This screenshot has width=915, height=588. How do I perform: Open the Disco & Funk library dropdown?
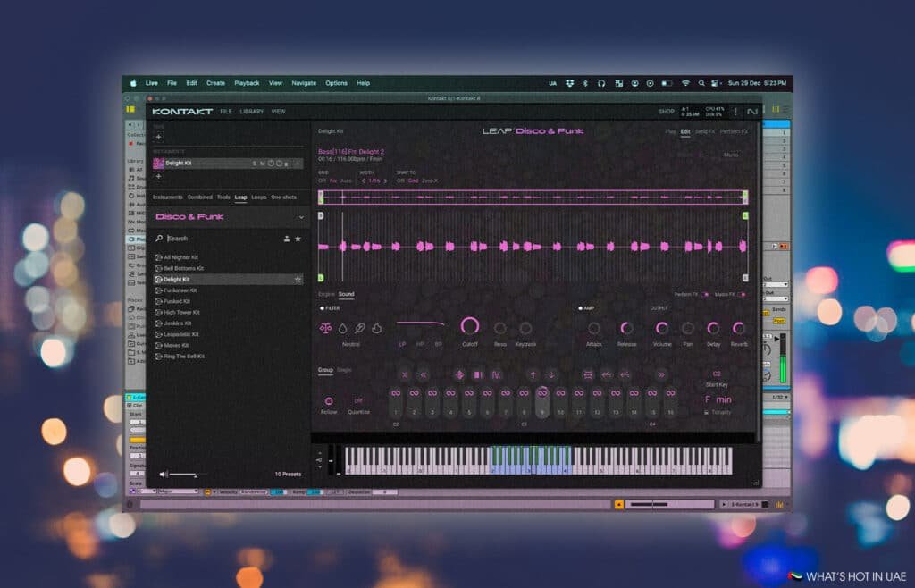300,217
